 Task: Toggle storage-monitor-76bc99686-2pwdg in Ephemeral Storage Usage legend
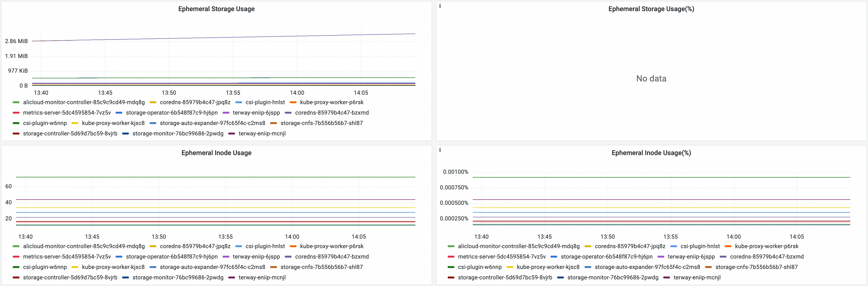point(178,134)
